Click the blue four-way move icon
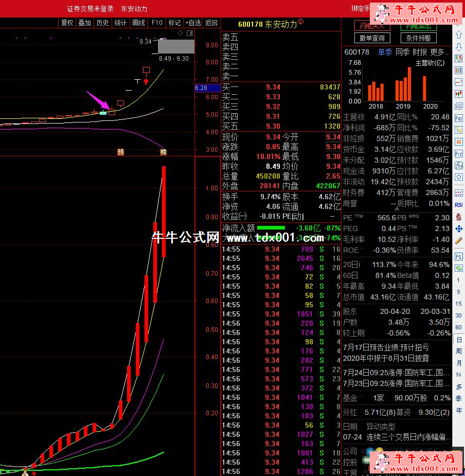Screen dimensions: 465x476 click(459, 228)
